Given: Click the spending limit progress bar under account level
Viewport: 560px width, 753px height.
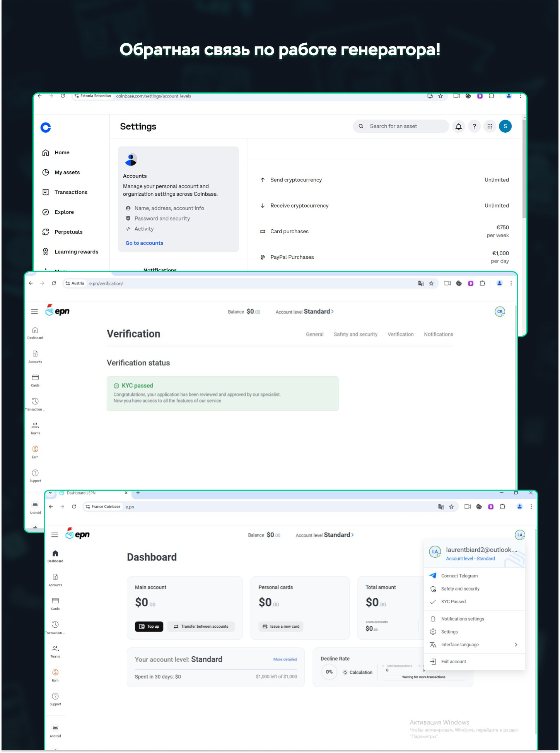Looking at the screenshot, I should pyautogui.click(x=216, y=669).
